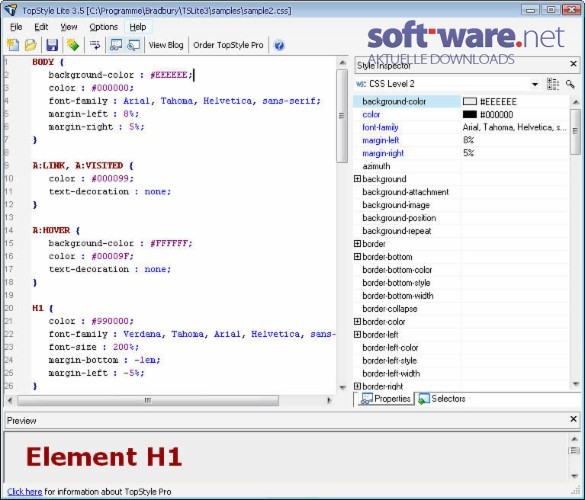Toggle word wrap toolbar icon
This screenshot has height=500, width=585.
[x=95, y=45]
